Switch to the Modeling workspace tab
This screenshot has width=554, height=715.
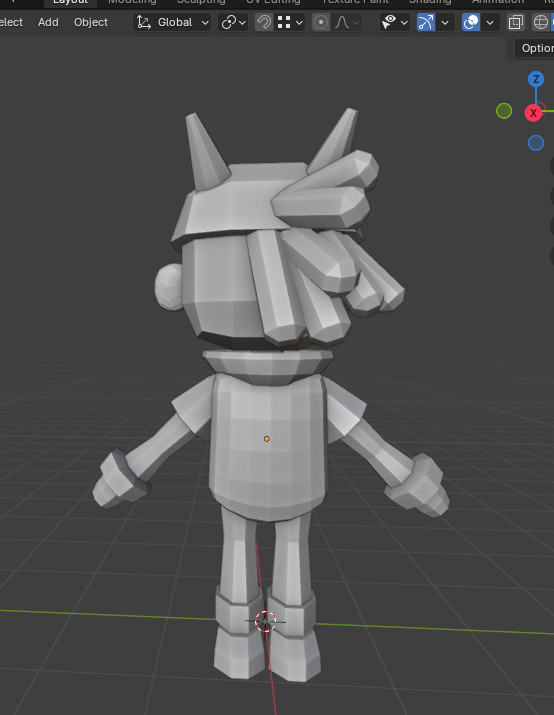coord(132,2)
